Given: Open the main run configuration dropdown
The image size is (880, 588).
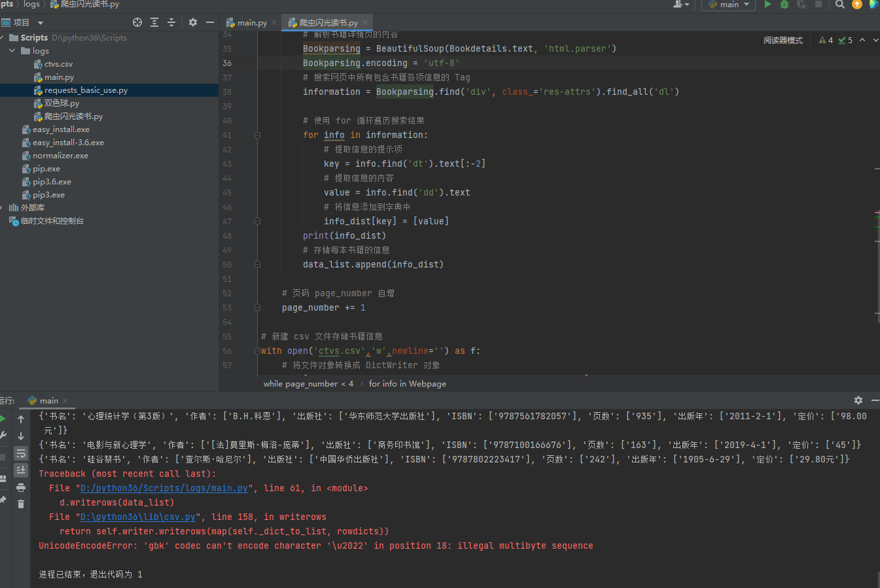Looking at the screenshot, I should point(728,4).
